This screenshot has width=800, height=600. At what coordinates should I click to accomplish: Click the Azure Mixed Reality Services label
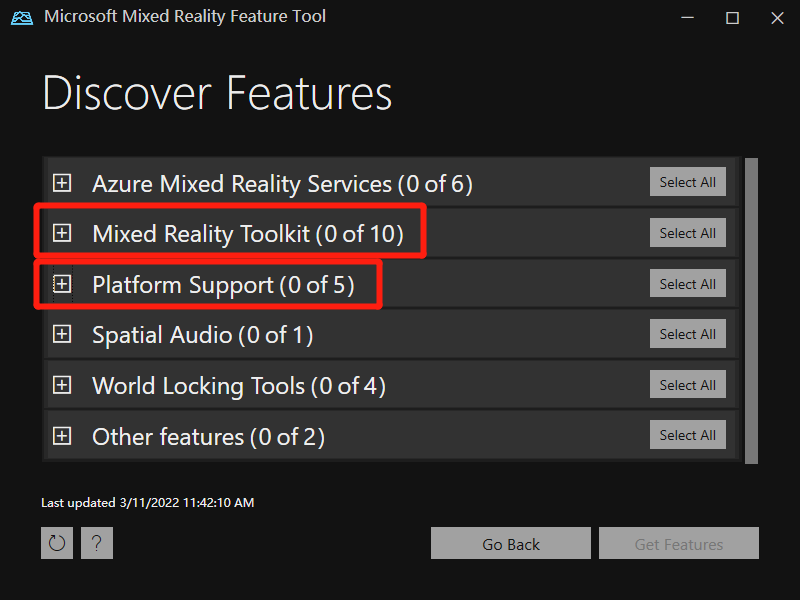(282, 184)
